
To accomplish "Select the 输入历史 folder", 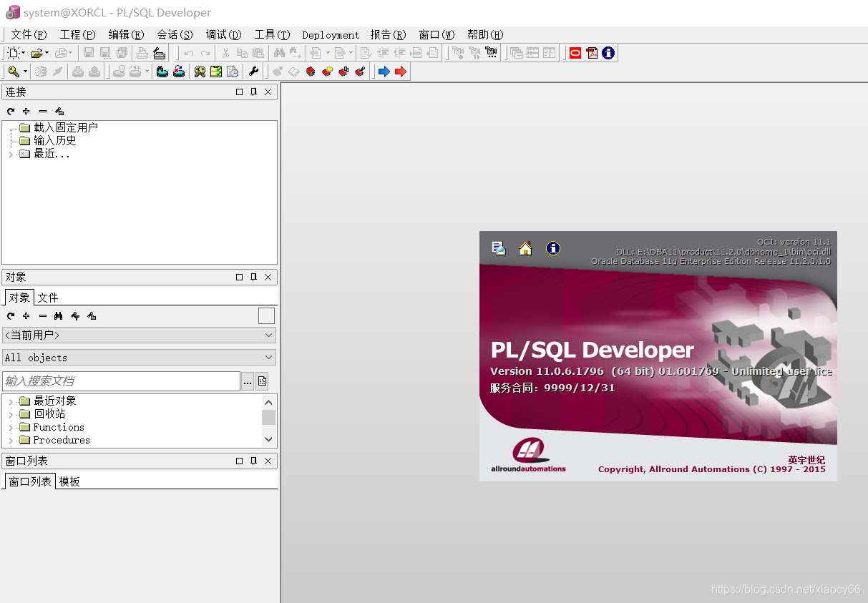I will [47, 140].
